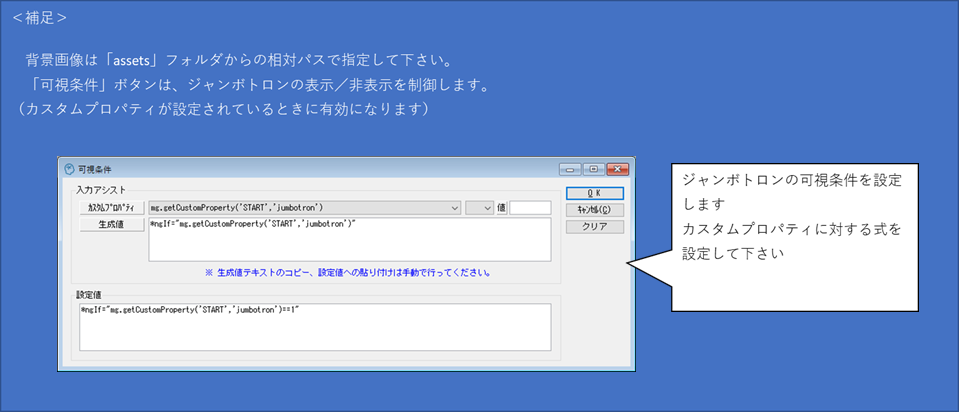
Task: Maximize the 可視条件 dialog window
Action: pyautogui.click(x=591, y=169)
